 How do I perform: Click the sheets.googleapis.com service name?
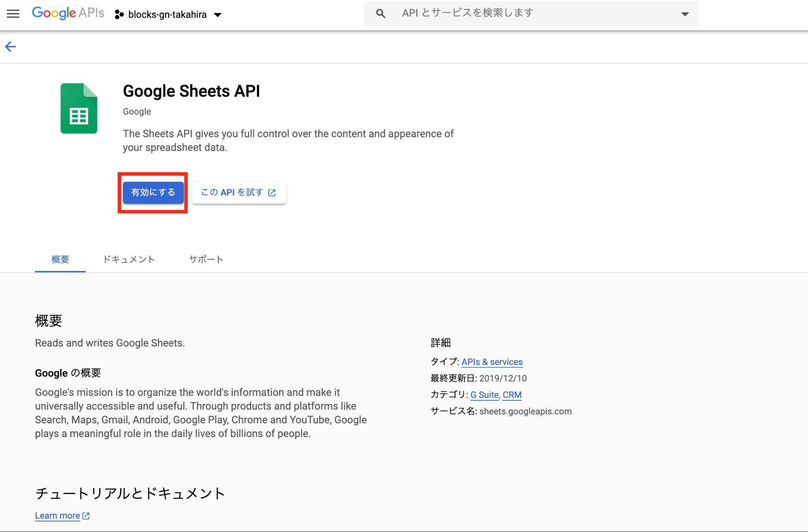[x=525, y=411]
